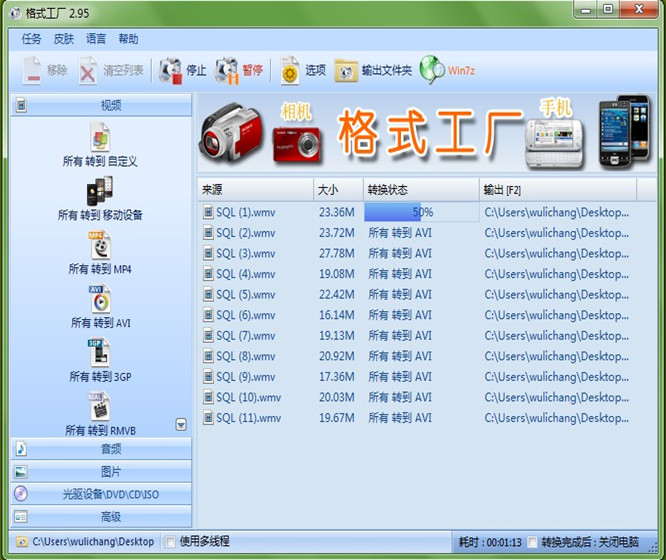Click the Win7z globe icon
Viewport: 666px width, 560px height.
pyautogui.click(x=432, y=70)
